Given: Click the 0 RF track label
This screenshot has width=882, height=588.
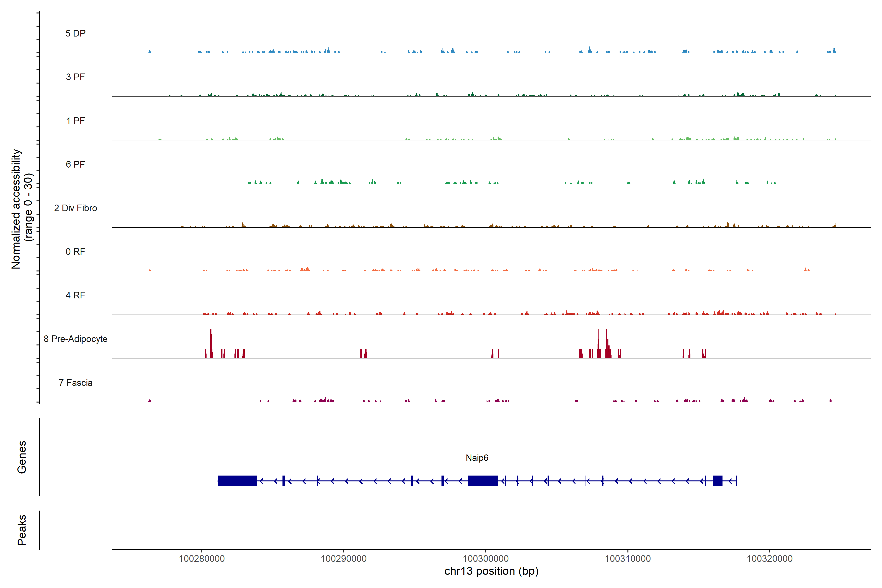Looking at the screenshot, I should click(75, 252).
